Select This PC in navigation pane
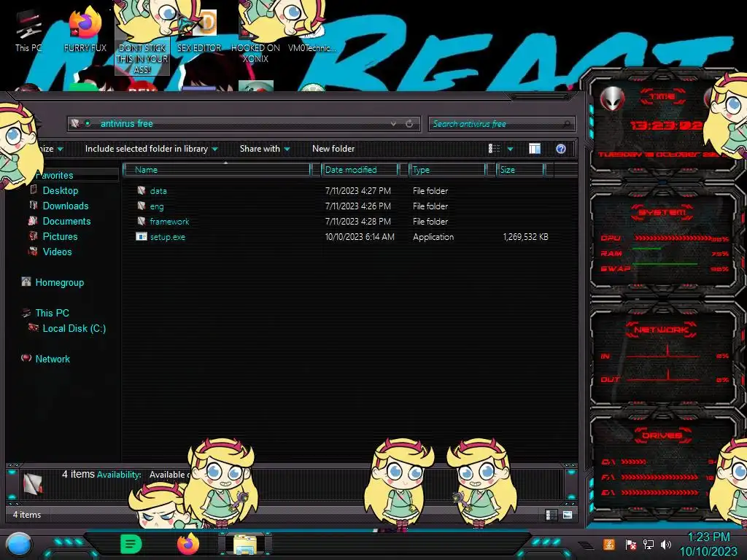Screen dimensions: 747x560 52,313
